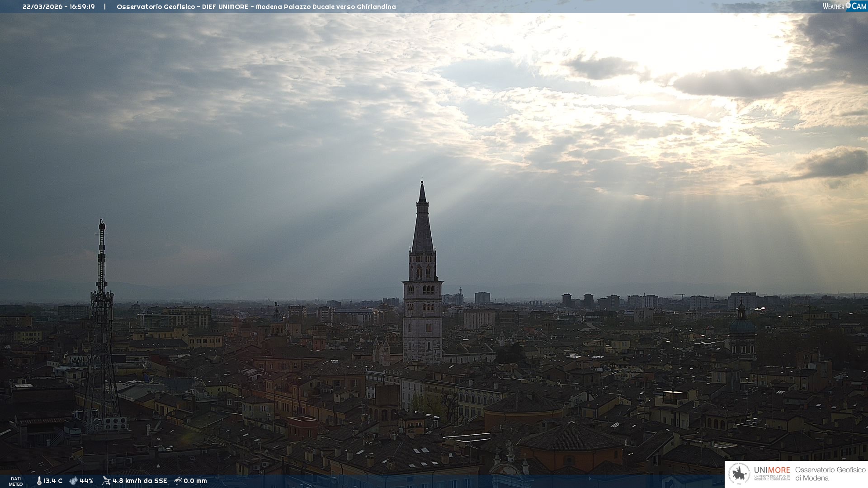This screenshot has width=868, height=488.
Task: Click the rain umbrella precipitation icon
Action: (x=178, y=481)
